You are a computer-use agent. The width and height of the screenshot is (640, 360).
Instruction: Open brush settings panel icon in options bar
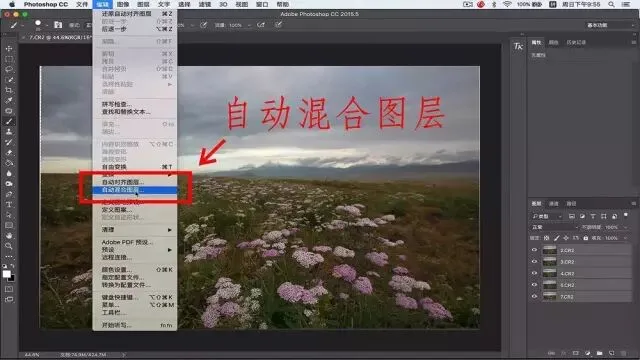tap(58, 25)
